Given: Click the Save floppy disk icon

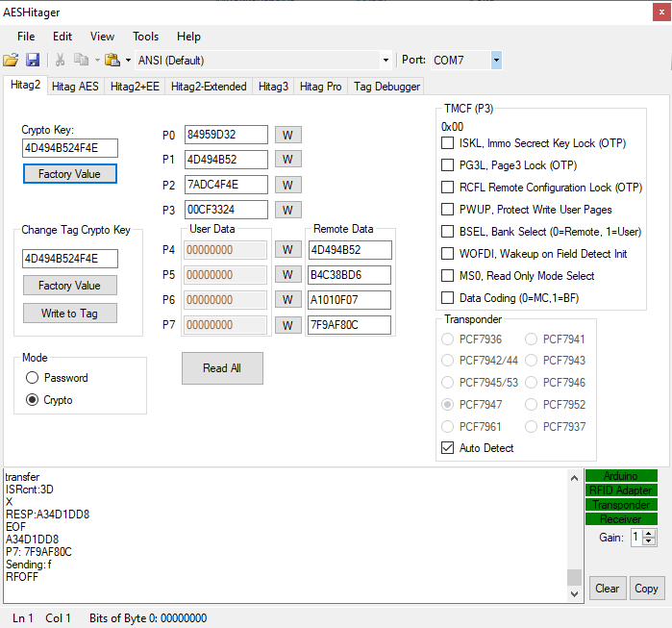Looking at the screenshot, I should [x=33, y=60].
